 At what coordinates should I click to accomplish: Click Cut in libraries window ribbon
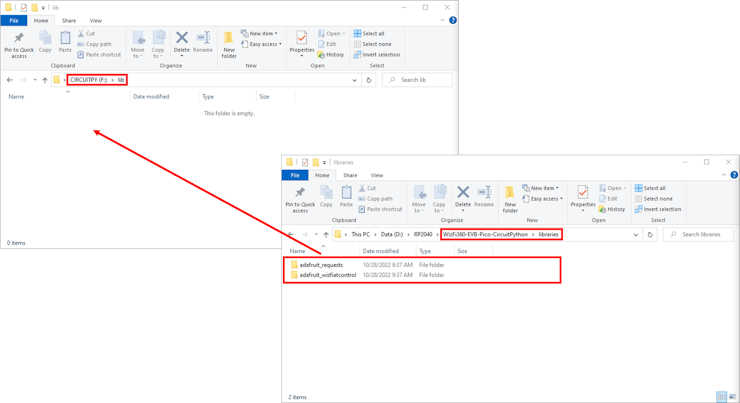367,188
